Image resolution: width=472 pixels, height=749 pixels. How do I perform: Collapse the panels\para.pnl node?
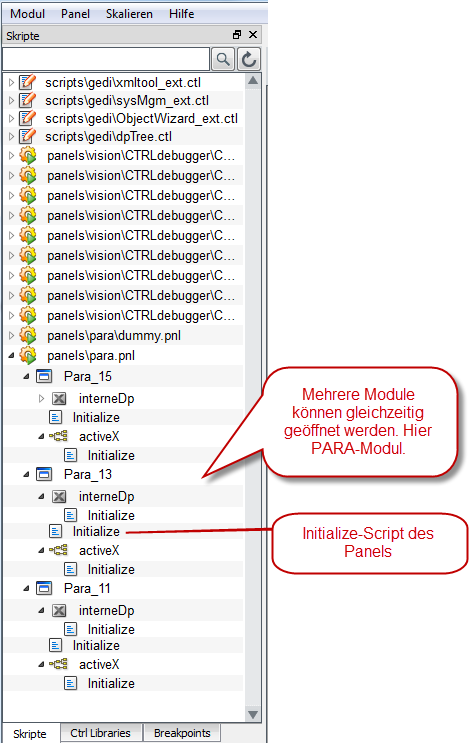(11, 355)
